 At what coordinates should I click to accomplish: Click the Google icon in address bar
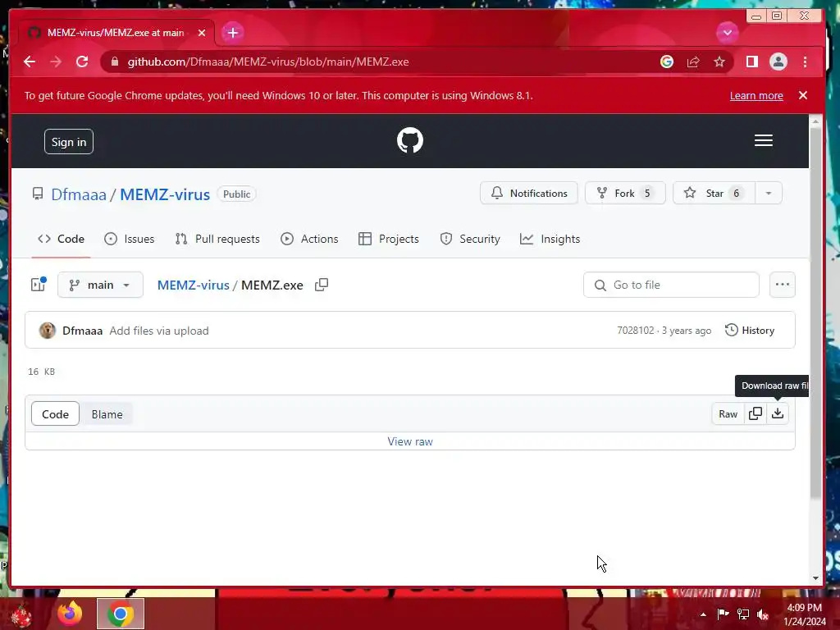pyautogui.click(x=666, y=62)
